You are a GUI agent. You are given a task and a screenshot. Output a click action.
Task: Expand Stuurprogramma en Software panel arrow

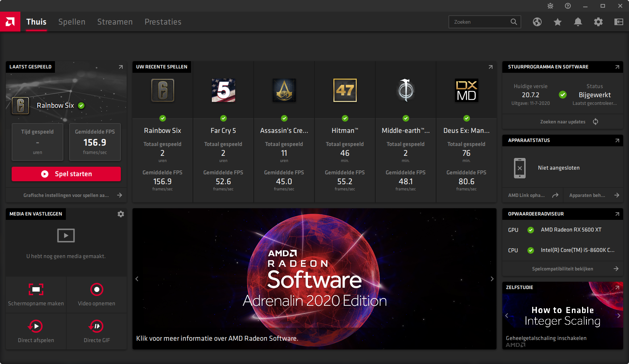[x=617, y=67]
